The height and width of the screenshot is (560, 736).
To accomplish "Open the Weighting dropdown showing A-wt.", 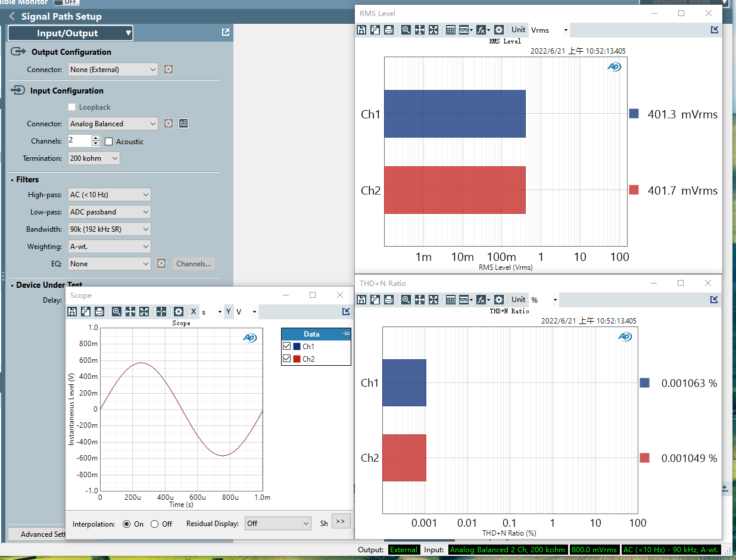I will pos(110,247).
